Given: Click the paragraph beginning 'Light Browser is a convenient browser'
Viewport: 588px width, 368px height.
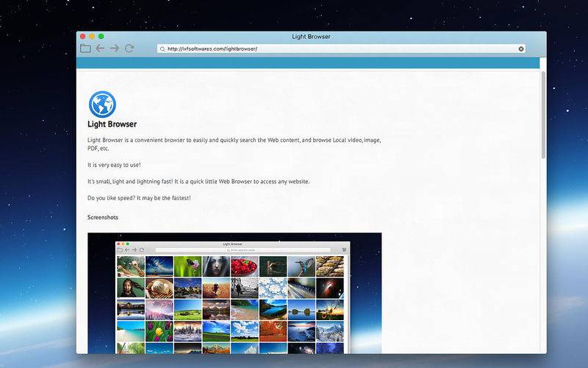Looking at the screenshot, I should point(234,144).
